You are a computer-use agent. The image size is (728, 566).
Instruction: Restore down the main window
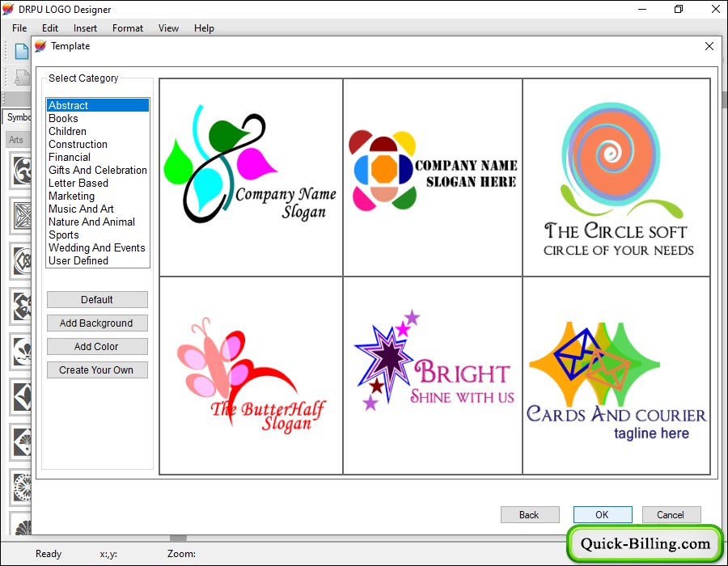click(679, 9)
